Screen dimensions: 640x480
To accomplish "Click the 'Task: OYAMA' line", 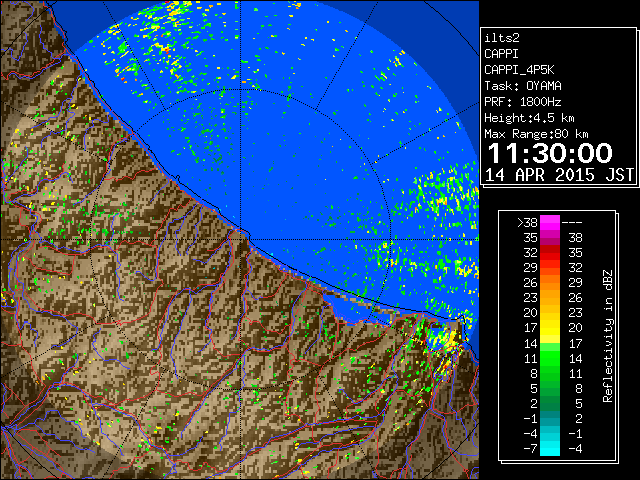I will point(523,86).
